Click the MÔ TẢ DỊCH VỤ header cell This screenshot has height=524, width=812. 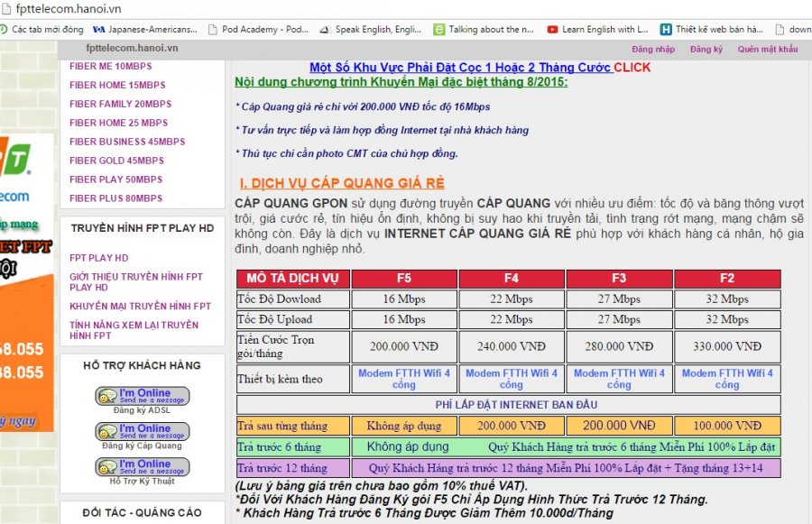(292, 279)
